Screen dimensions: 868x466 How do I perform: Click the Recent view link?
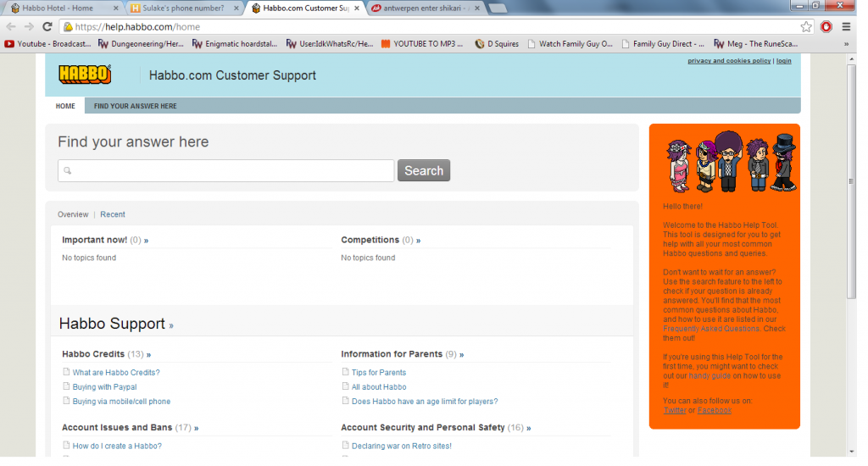point(113,214)
